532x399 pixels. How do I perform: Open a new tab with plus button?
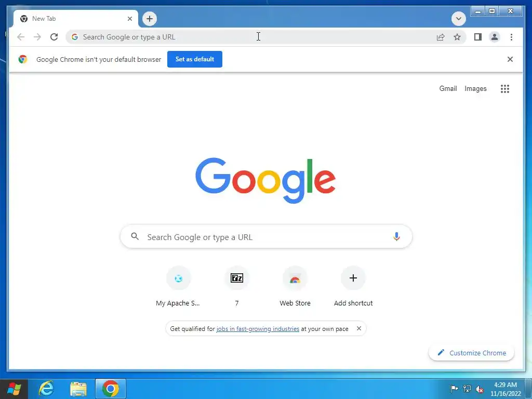(150, 19)
